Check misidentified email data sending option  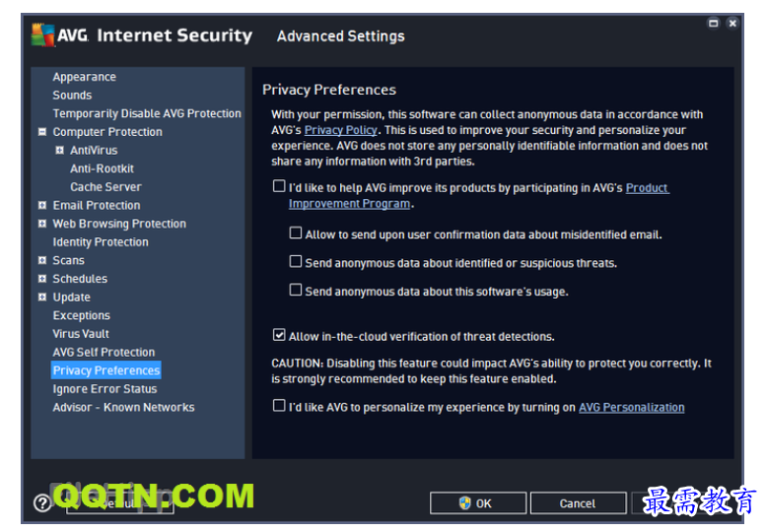[x=296, y=233]
